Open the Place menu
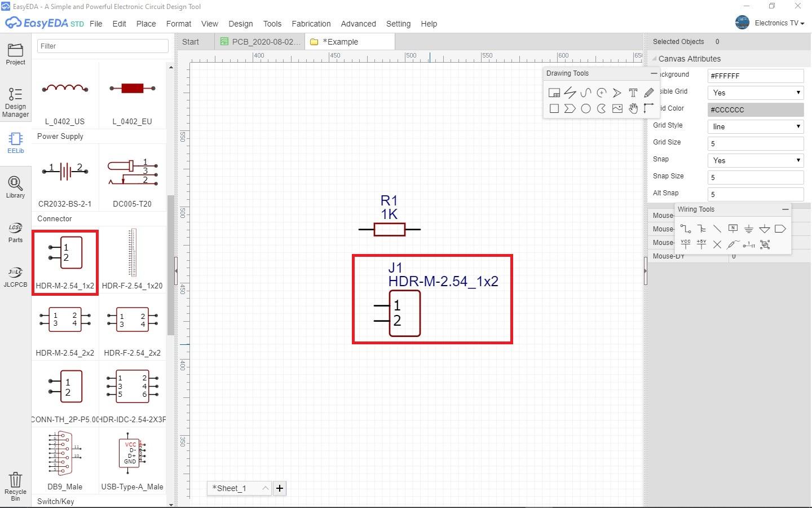The image size is (812, 508). [146, 24]
